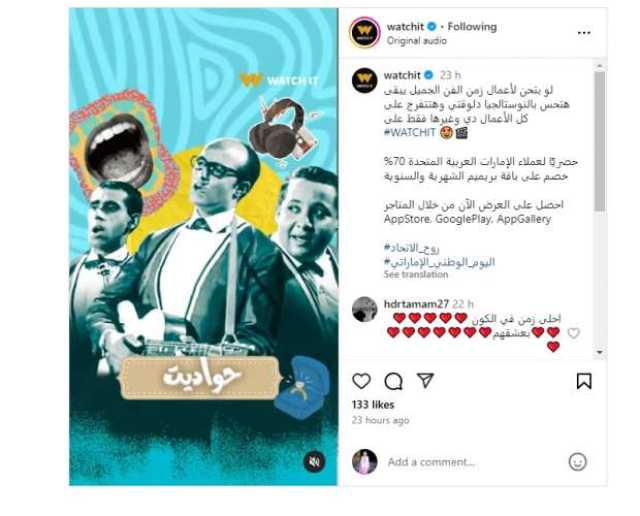Image resolution: width=640 pixels, height=516 pixels.
Task: Click the #WATCHIT hashtag in caption
Action: point(409,132)
